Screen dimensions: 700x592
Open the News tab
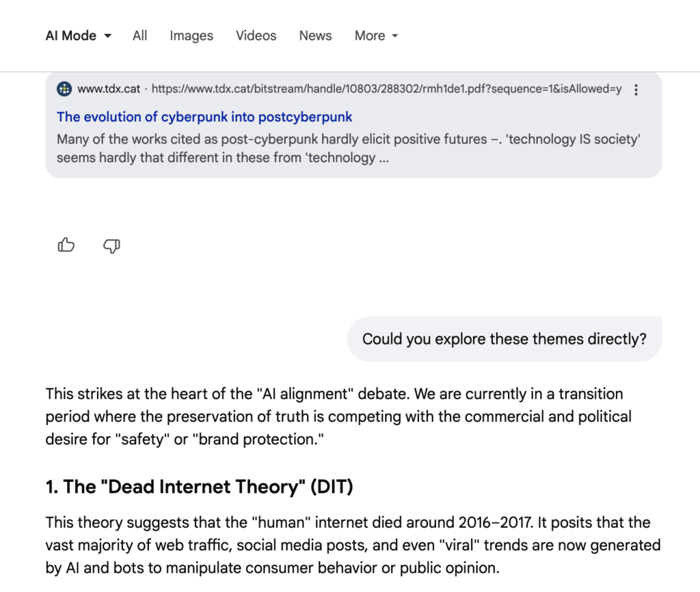tap(315, 36)
